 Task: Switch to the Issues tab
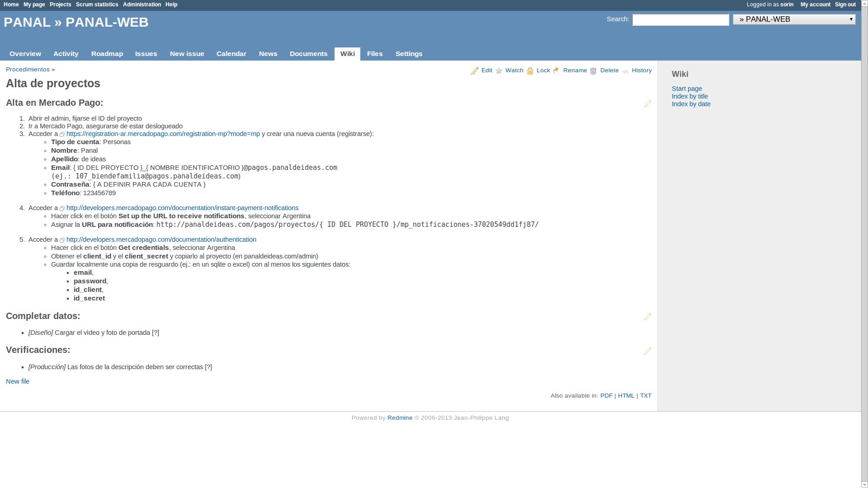146,54
